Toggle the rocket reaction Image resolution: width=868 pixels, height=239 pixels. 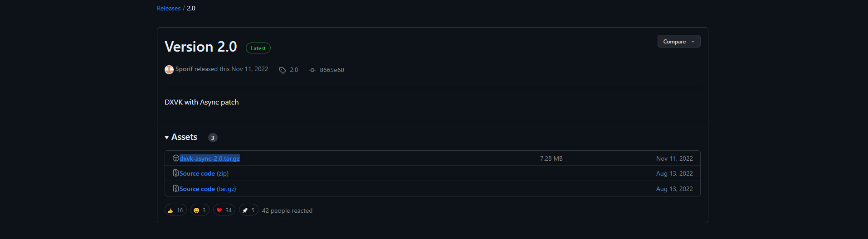[x=249, y=210]
